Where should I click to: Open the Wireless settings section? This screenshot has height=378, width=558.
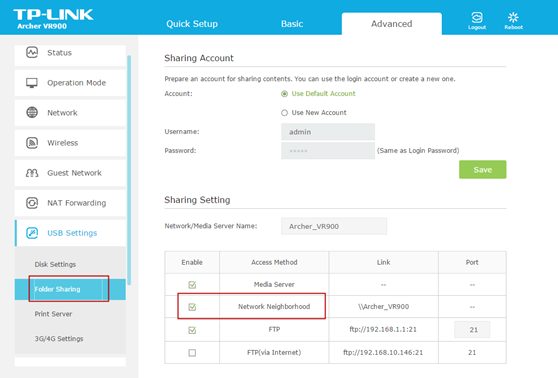point(70,143)
